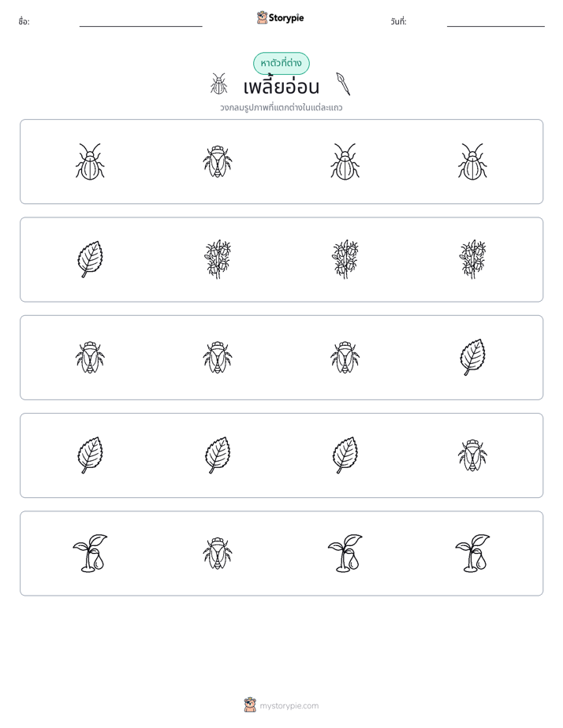Click the bear mascot icon in footer
Image resolution: width=563 pixels, height=728 pixels.
[x=250, y=705]
